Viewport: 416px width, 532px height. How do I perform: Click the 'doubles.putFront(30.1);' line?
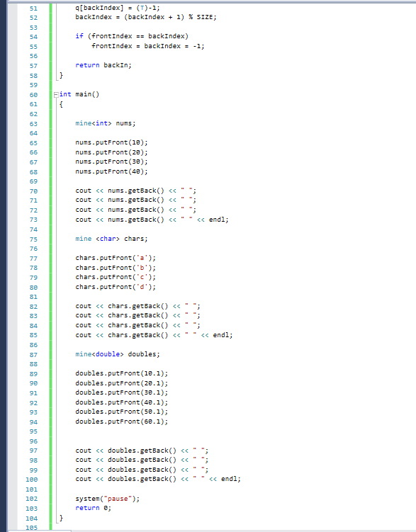coord(121,392)
